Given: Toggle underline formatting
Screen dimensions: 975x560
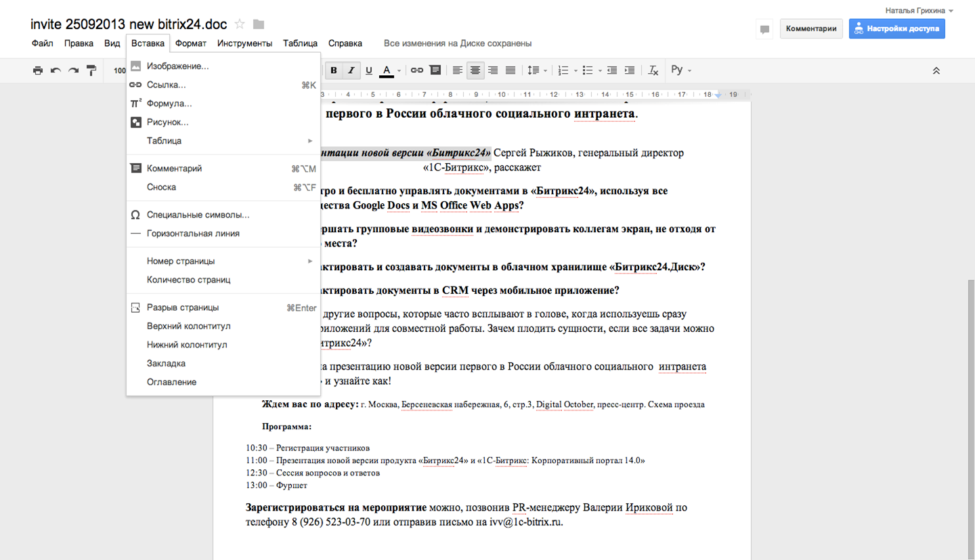Looking at the screenshot, I should point(369,70).
